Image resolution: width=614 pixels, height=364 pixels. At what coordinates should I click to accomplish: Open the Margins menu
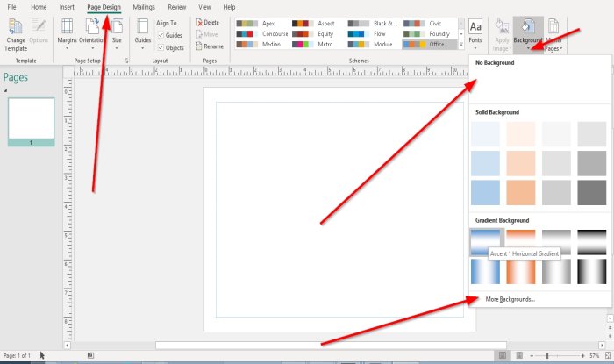[67, 34]
